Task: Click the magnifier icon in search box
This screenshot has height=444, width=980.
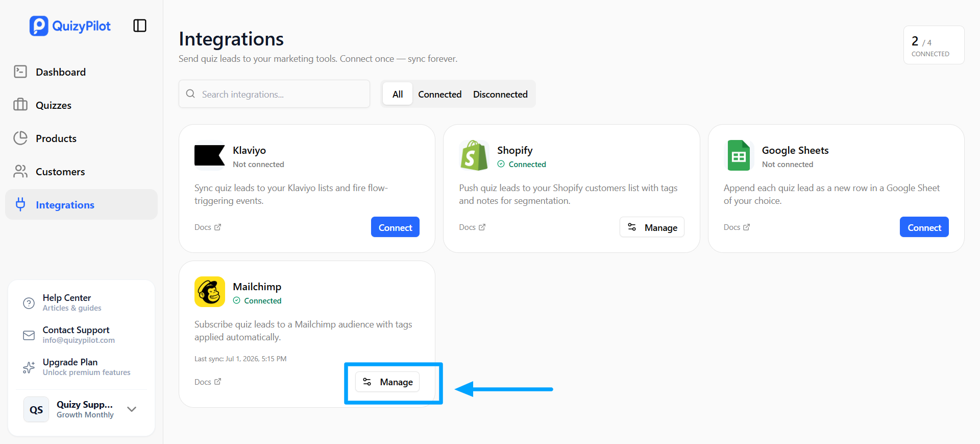Action: click(190, 94)
